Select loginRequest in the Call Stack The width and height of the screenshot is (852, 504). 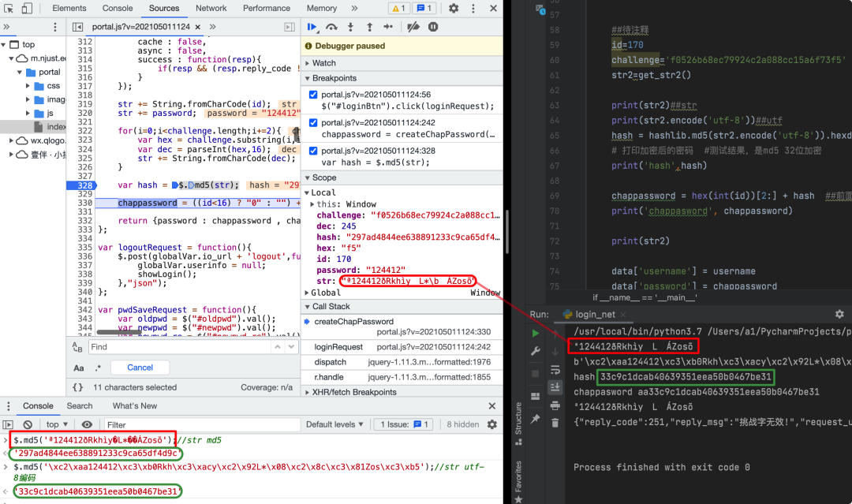pyautogui.click(x=338, y=347)
